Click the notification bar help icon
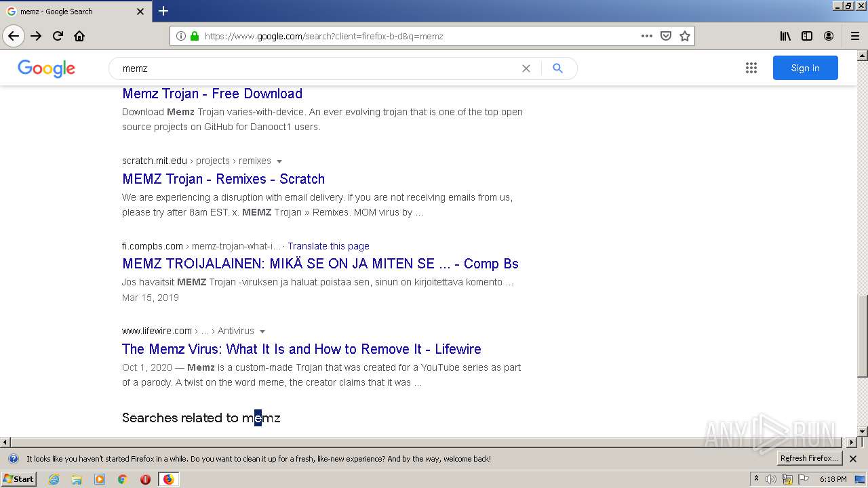Screen dimensions: 868x488 click(13, 459)
